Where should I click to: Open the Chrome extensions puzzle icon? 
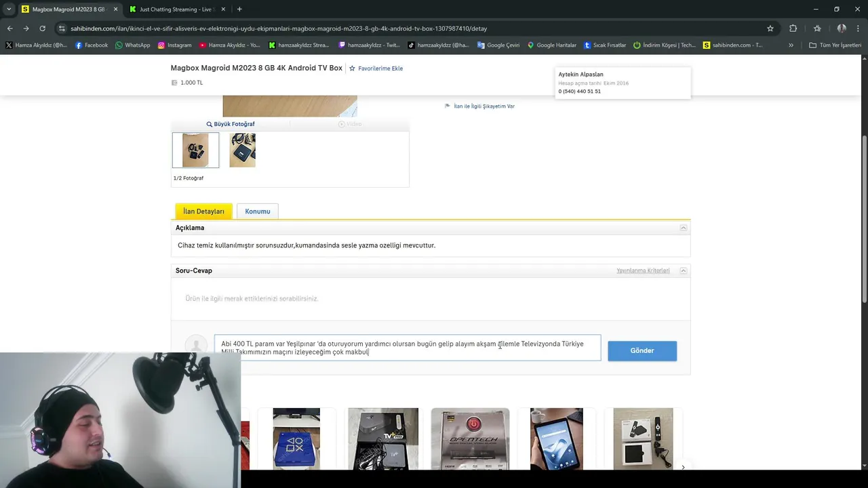793,28
